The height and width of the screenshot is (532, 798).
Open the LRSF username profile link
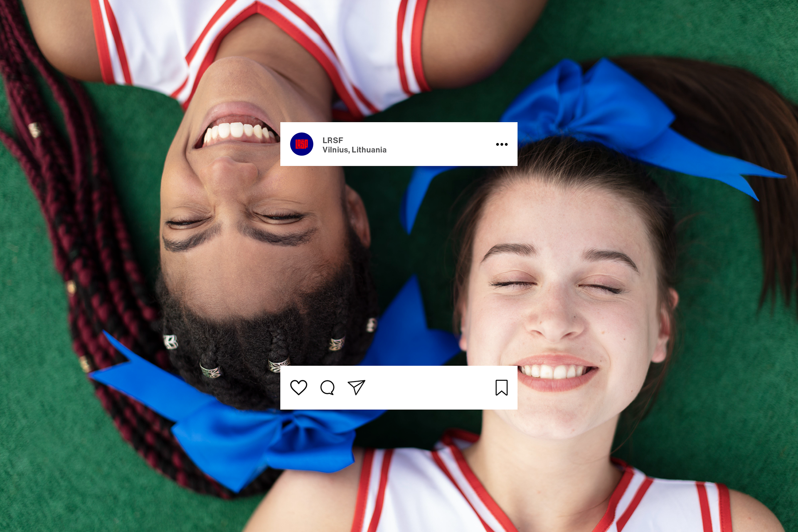[332, 140]
